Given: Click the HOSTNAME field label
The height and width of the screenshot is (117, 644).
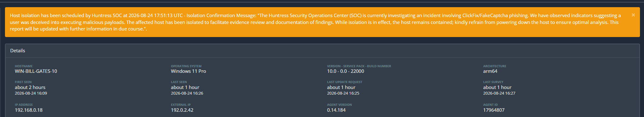Looking at the screenshot, I should coord(24,66).
